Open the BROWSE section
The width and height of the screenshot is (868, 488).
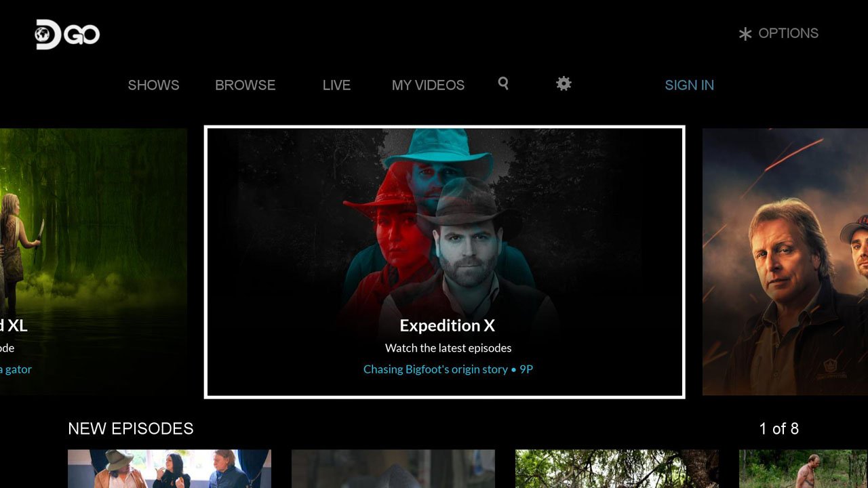(245, 85)
